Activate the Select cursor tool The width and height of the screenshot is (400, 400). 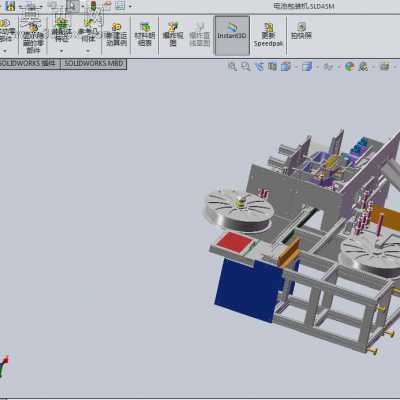(73, 6)
